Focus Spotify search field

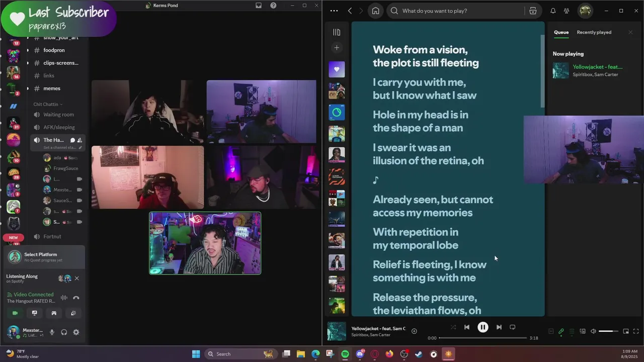458,11
